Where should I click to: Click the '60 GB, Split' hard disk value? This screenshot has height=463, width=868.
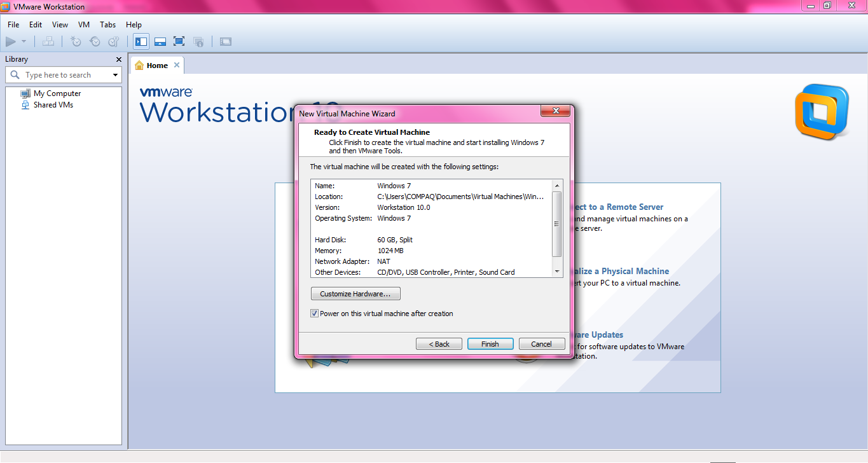pos(395,240)
